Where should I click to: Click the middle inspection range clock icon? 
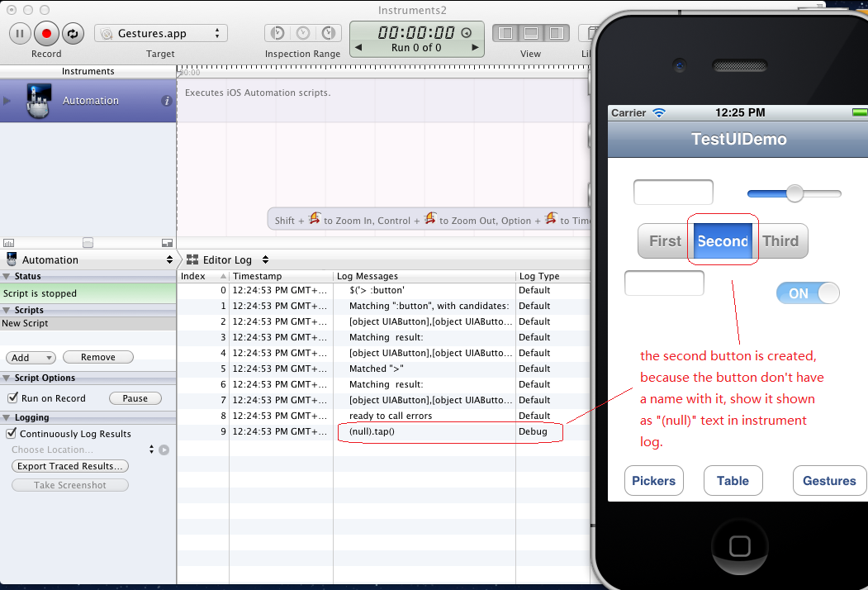click(x=303, y=33)
